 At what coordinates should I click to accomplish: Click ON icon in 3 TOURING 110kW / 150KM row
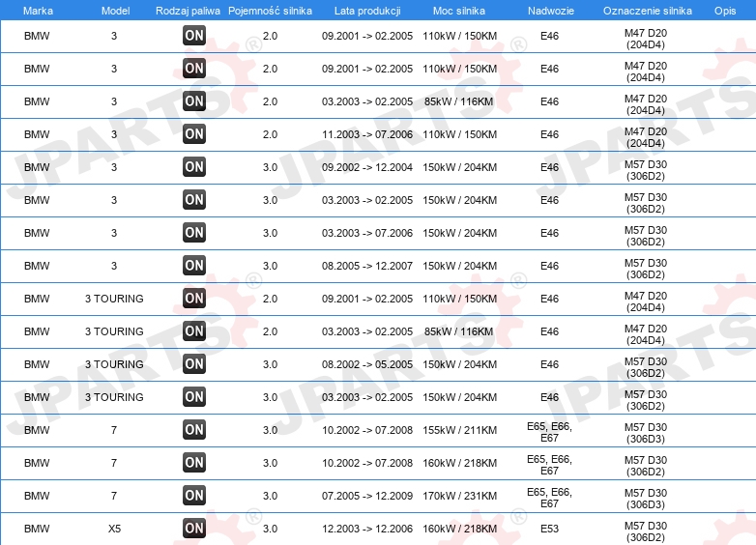pos(194,298)
